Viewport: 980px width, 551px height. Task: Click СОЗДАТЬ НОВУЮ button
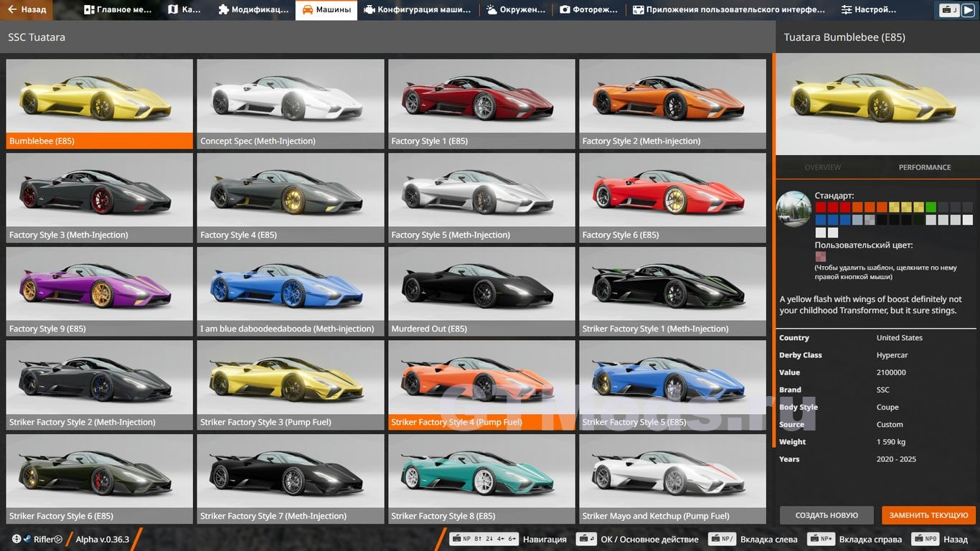pyautogui.click(x=826, y=515)
